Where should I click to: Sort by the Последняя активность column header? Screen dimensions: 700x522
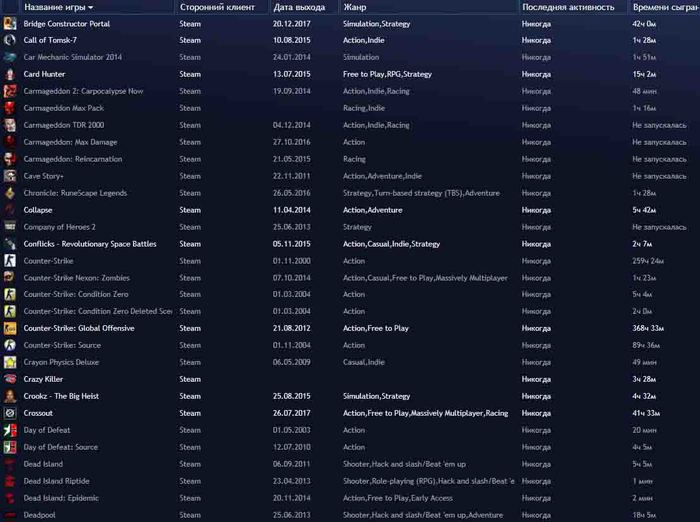click(574, 7)
